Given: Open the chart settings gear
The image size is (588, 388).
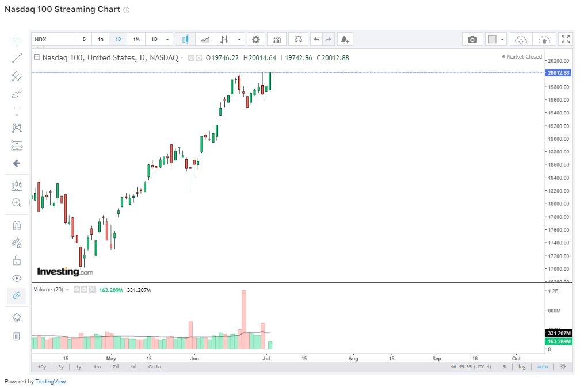Looking at the screenshot, I should click(256, 39).
